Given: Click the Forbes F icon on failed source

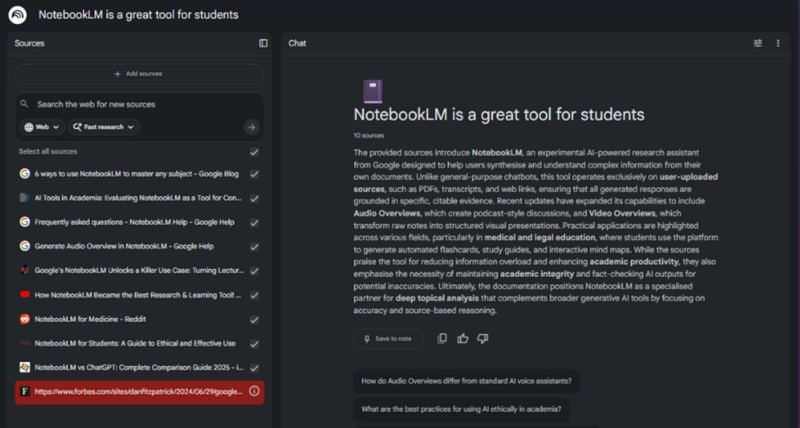Looking at the screenshot, I should tap(24, 391).
